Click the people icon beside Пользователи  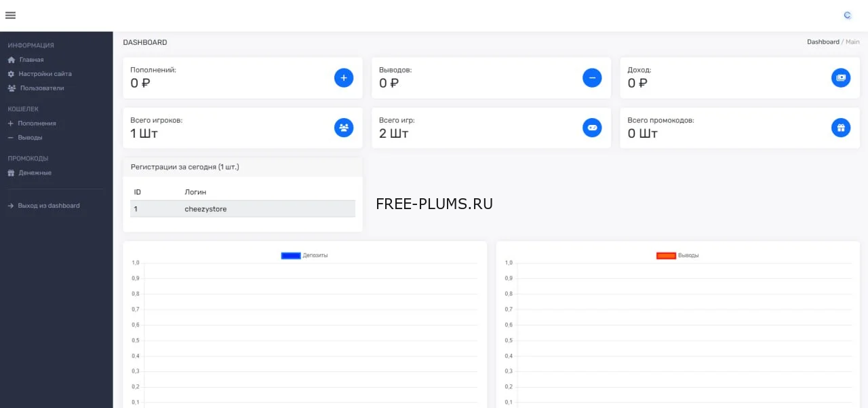coord(12,88)
